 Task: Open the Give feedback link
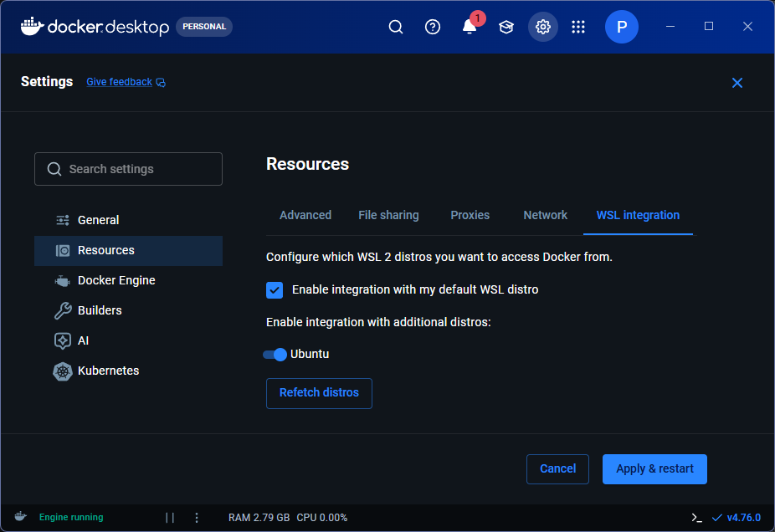119,82
